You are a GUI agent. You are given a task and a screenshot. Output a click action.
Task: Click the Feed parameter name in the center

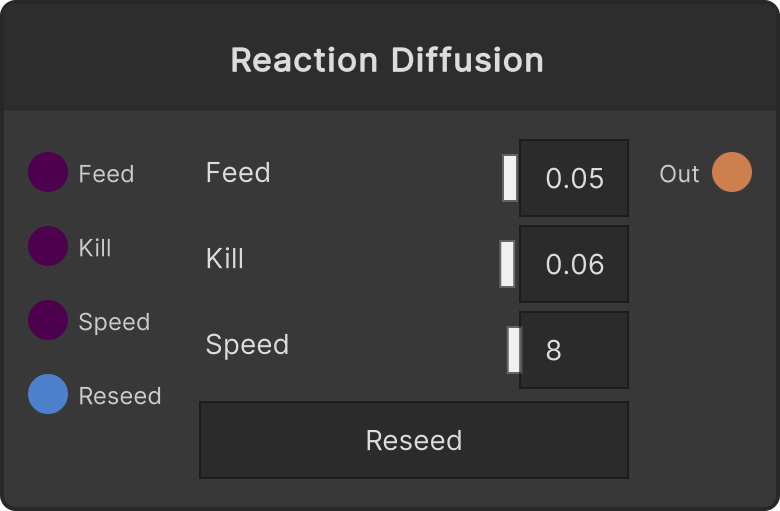coord(238,172)
